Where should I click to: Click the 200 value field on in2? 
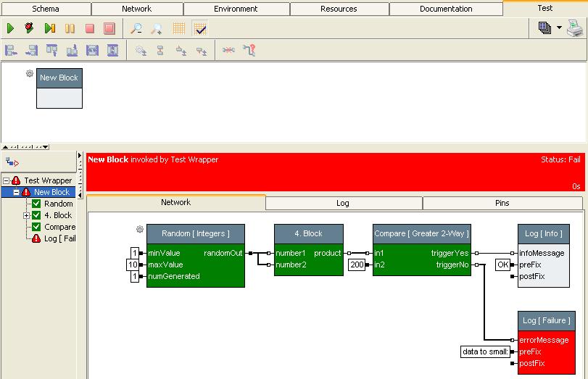pos(357,265)
